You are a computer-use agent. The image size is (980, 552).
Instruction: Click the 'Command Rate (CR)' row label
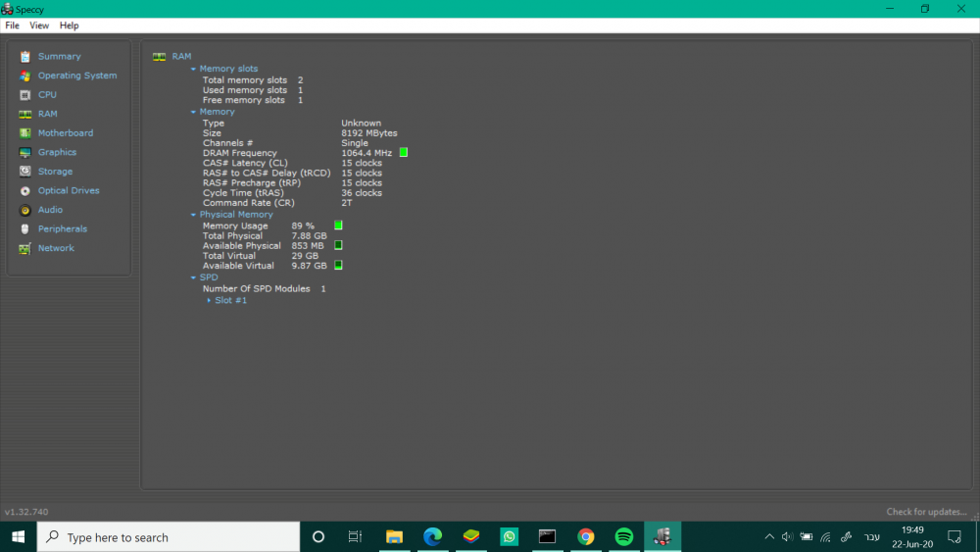(x=249, y=203)
